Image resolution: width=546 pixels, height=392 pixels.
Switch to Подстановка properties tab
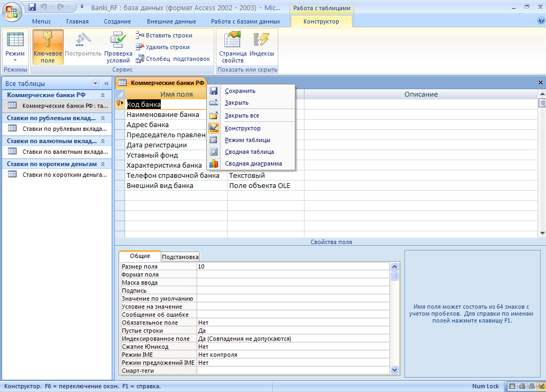coord(180,256)
